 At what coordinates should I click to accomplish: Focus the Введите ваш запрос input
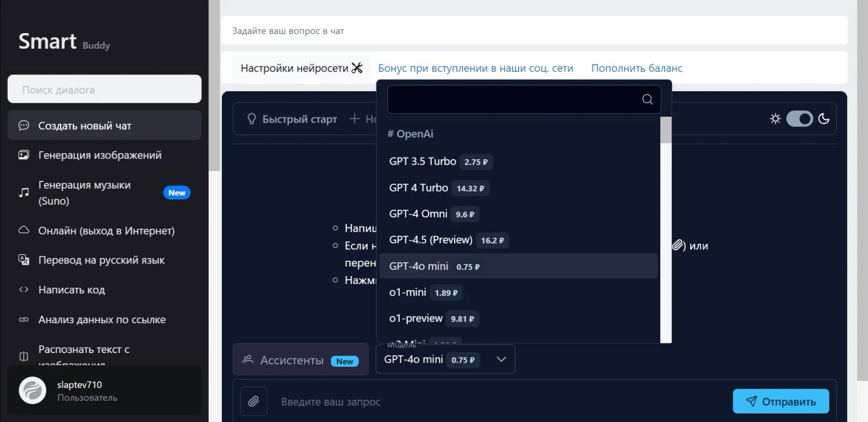coord(499,401)
